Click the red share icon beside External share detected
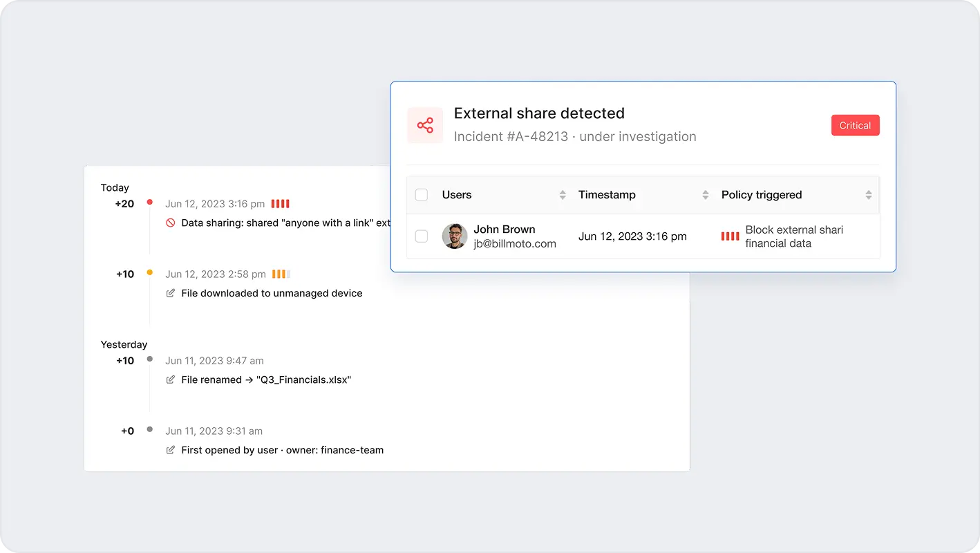This screenshot has height=553, width=980. coord(425,125)
